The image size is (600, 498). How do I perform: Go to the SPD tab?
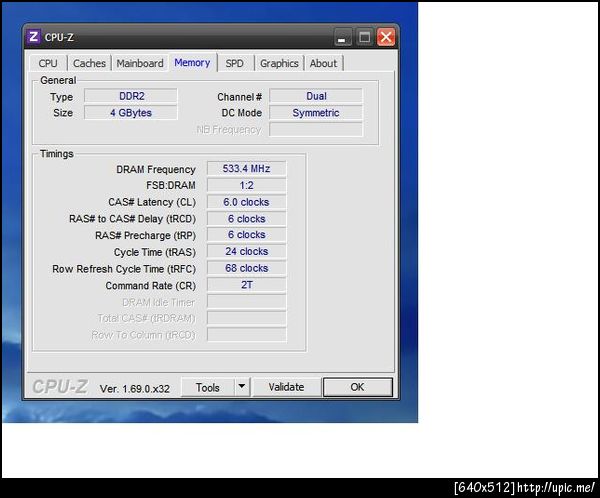click(234, 63)
